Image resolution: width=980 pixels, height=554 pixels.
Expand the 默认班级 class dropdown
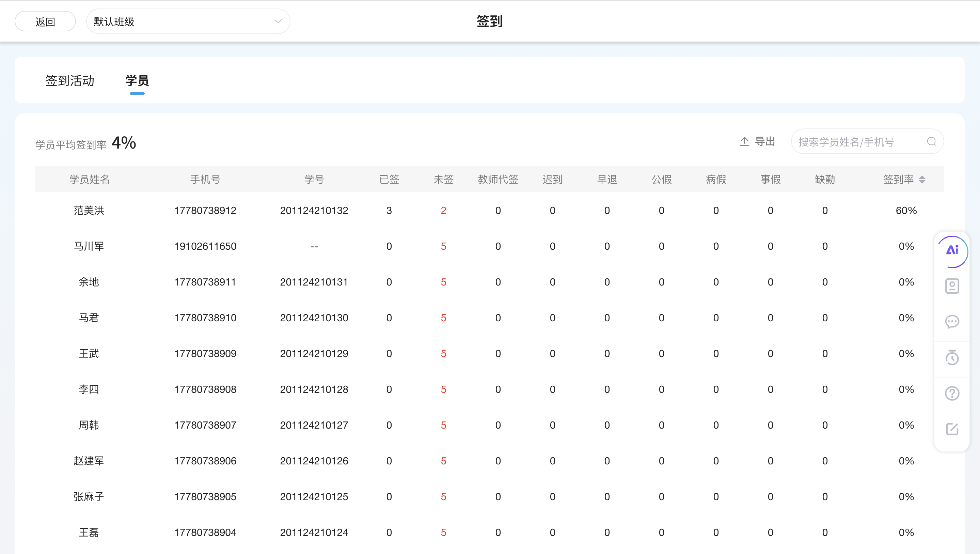coord(188,22)
